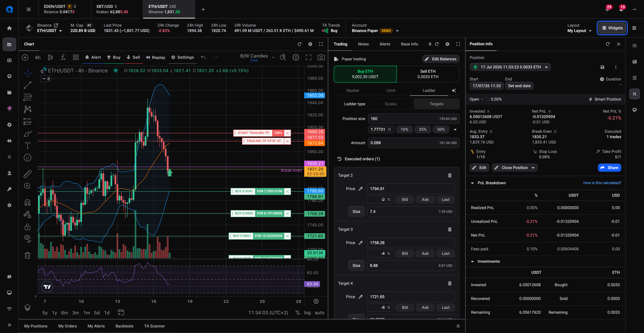Collapse the Investments section
Viewport: 644px width, 333px height.
[x=472, y=262]
